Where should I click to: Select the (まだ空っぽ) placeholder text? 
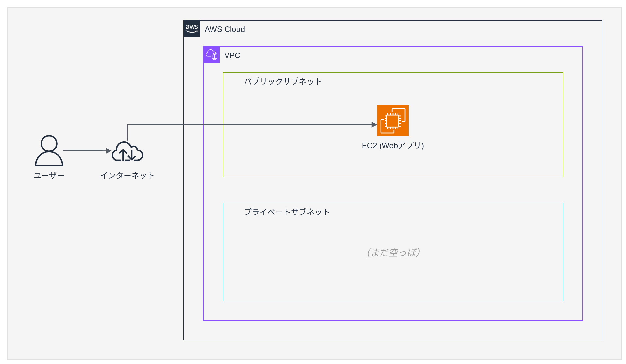pyautogui.click(x=393, y=252)
